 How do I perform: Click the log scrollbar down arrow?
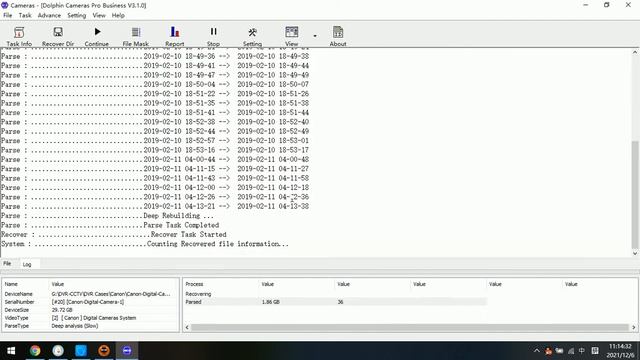click(635, 253)
